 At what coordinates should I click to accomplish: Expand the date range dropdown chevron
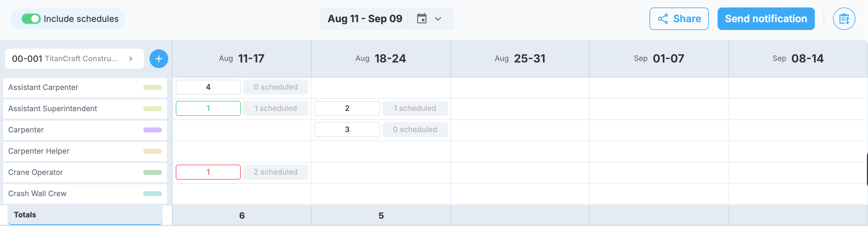coord(438,19)
